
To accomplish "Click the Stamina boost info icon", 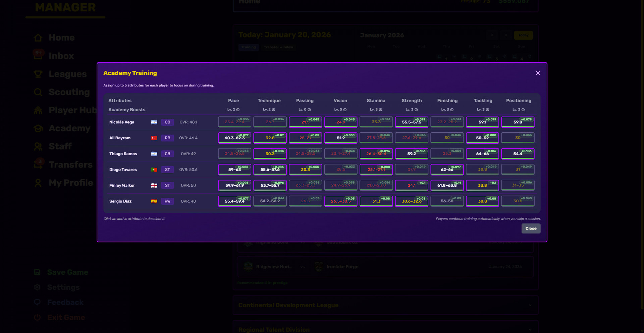I will (x=380, y=110).
